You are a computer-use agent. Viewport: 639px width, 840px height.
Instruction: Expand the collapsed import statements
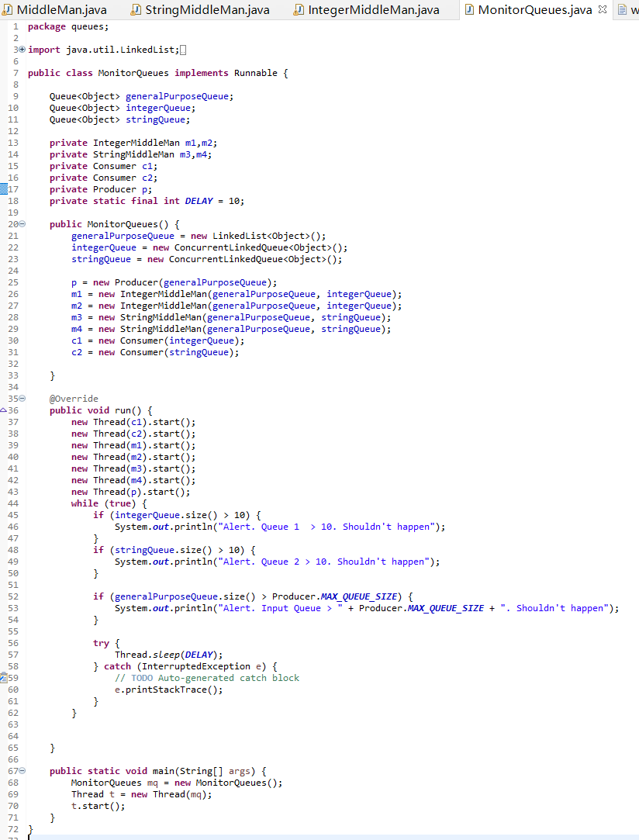22,49
